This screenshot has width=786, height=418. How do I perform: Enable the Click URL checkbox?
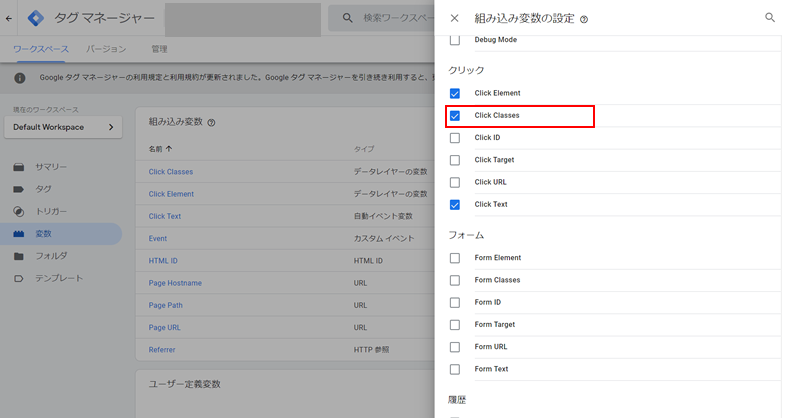[x=455, y=182]
